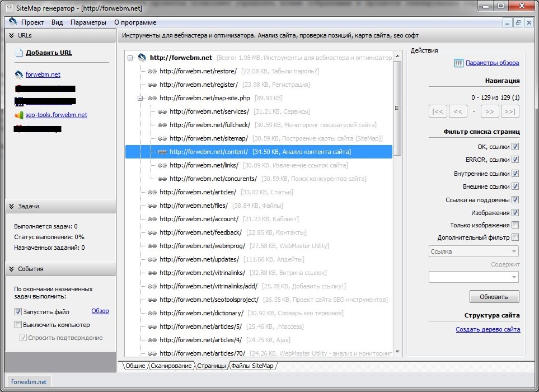
Task: Click the page icon beside Добавить URL
Action: [19, 53]
